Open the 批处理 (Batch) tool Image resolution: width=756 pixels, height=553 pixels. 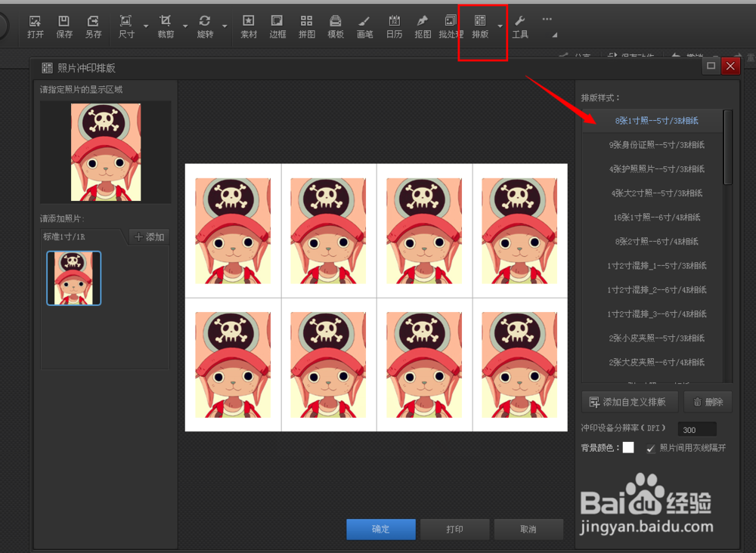point(451,26)
